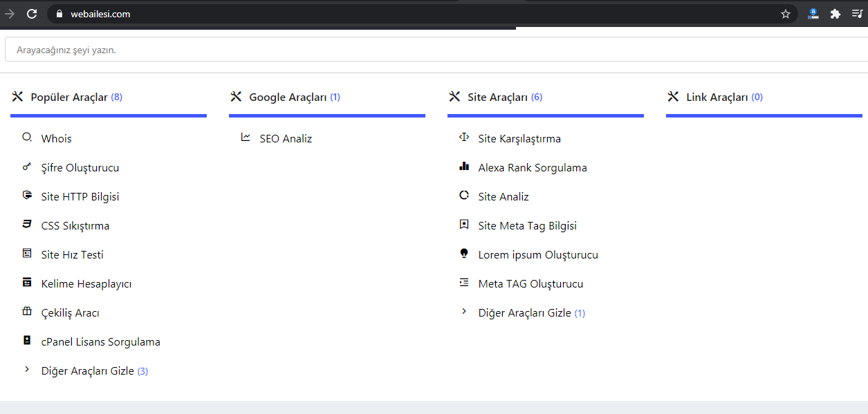Click the tools icon beside Site Araçları

pos(454,97)
